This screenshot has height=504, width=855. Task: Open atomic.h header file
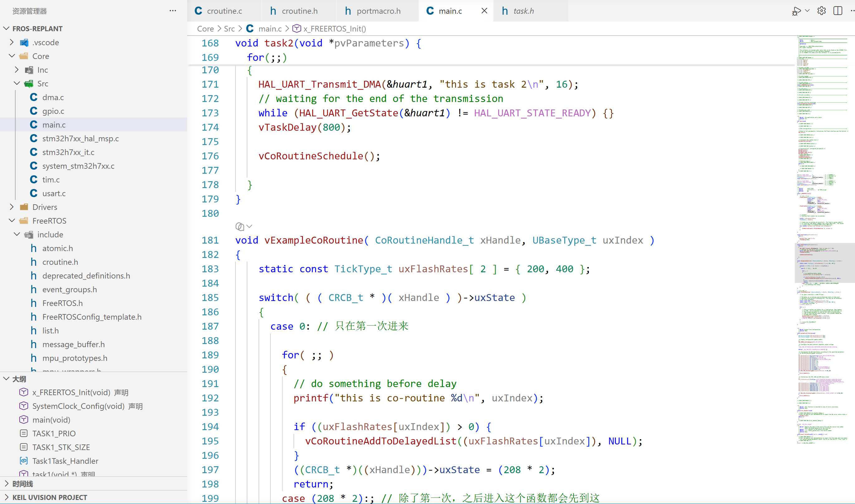[x=93, y=248]
